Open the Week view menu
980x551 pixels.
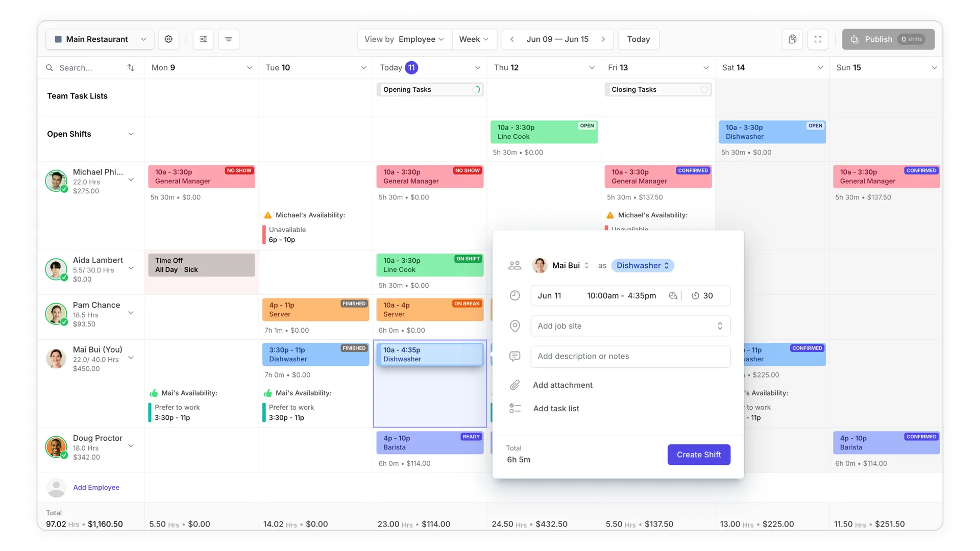[x=474, y=39]
